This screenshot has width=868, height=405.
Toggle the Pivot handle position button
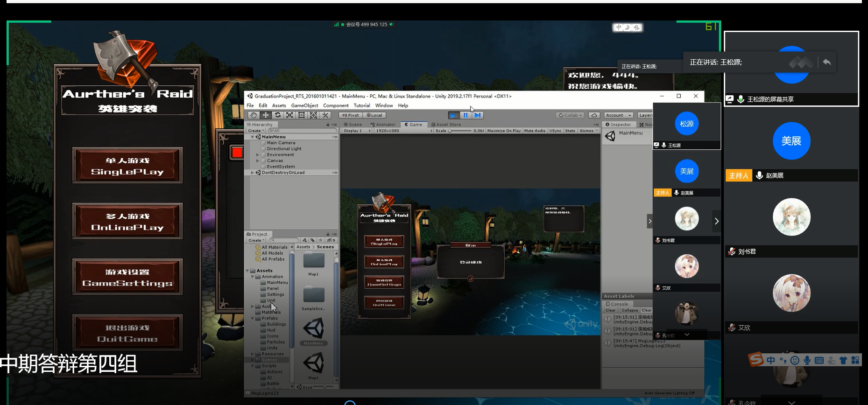coord(351,115)
